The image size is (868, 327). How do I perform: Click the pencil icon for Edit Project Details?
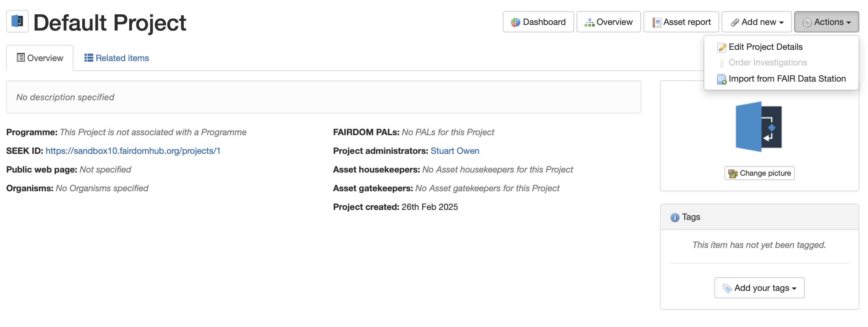click(x=721, y=47)
